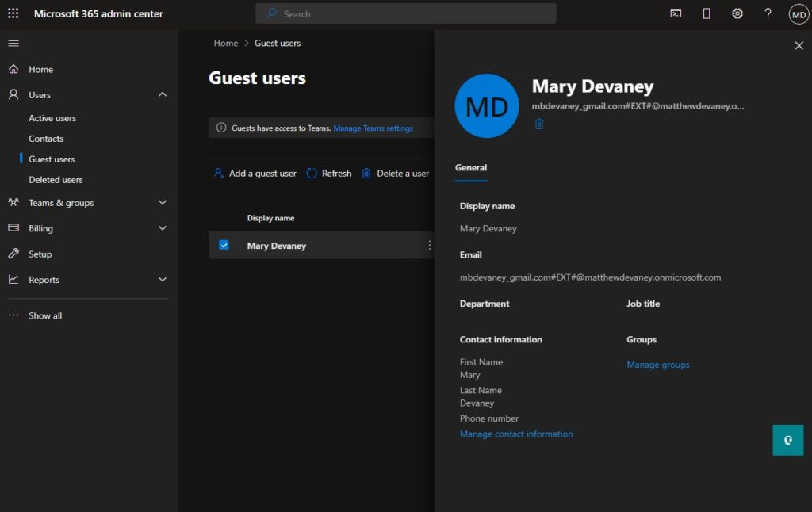Open Manage Teams settings link
812x512 pixels.
pos(373,128)
